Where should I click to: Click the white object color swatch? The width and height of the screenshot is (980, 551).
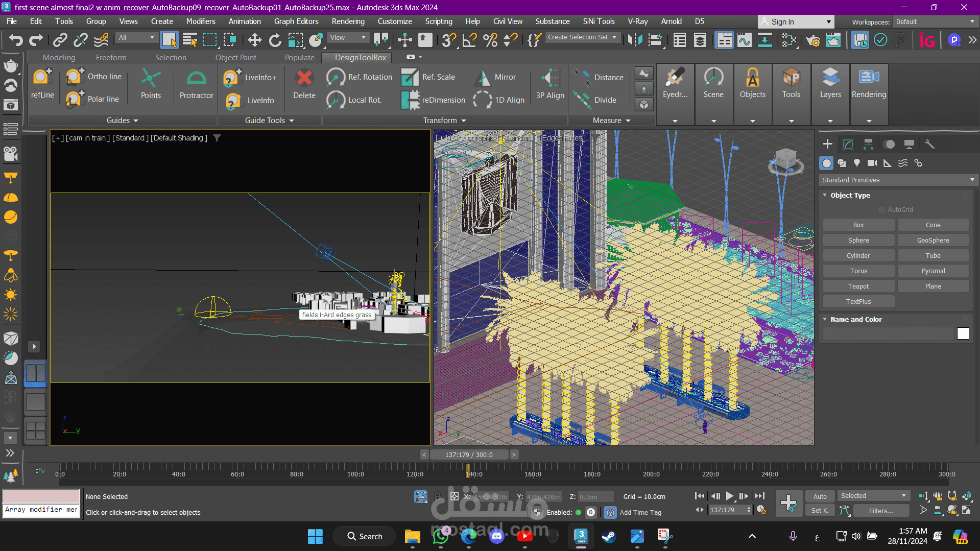tap(963, 333)
